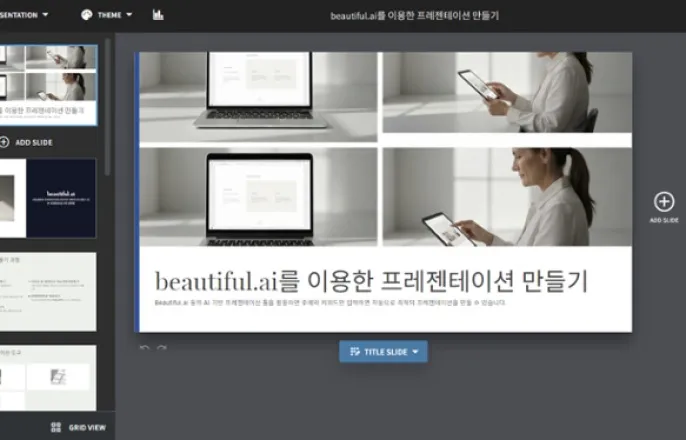Expand the Title Slide dropdown arrow
Screen dimensions: 686x440
[x=415, y=352]
